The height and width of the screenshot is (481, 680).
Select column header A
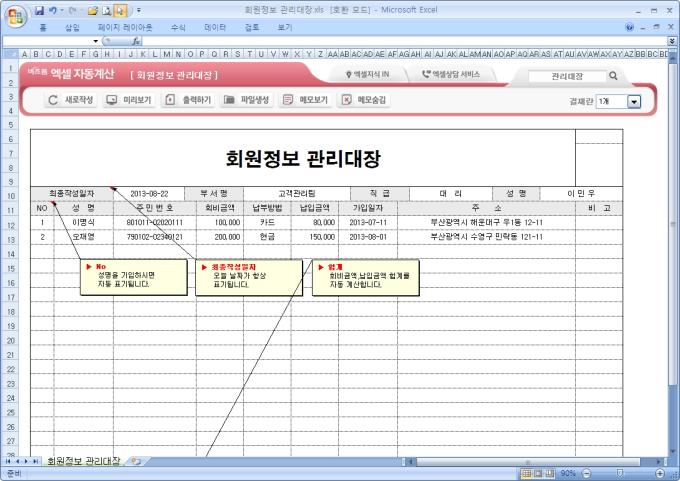[24, 54]
